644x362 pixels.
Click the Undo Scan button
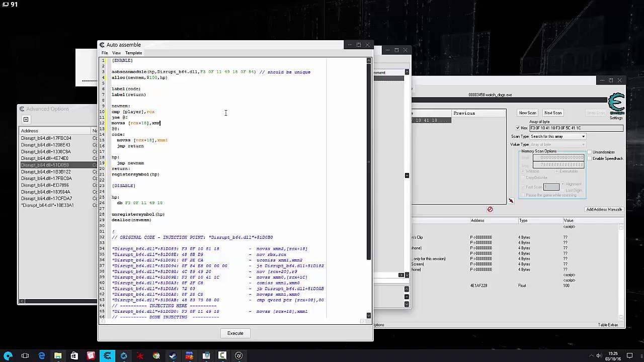click(596, 113)
